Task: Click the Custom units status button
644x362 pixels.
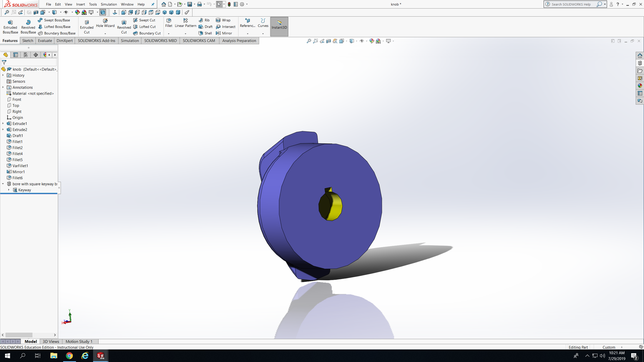Action: pos(609,347)
